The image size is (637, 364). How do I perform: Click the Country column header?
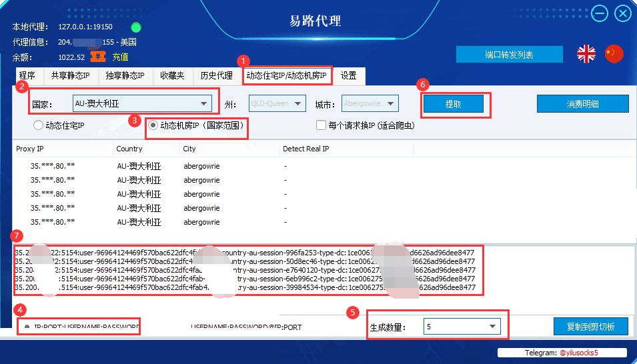point(146,149)
